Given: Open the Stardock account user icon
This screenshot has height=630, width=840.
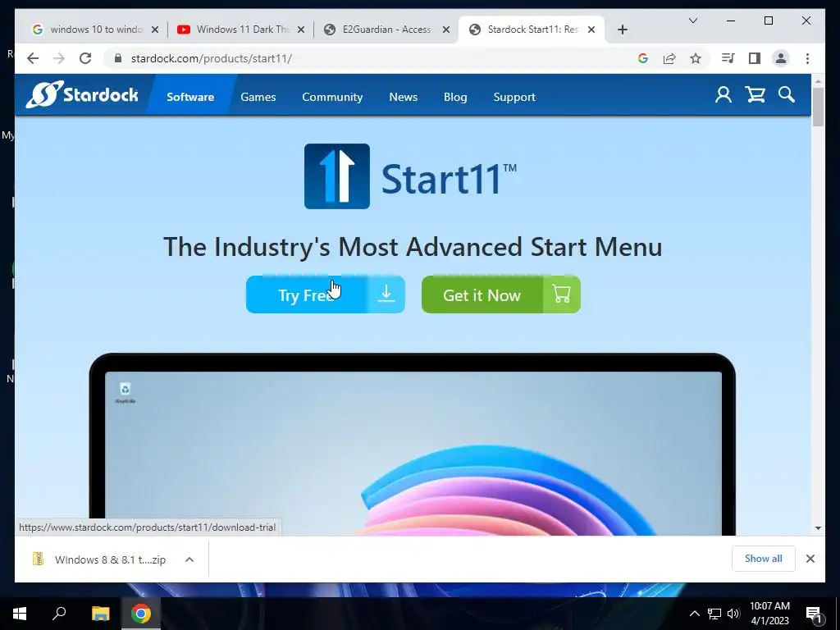Looking at the screenshot, I should [x=724, y=95].
